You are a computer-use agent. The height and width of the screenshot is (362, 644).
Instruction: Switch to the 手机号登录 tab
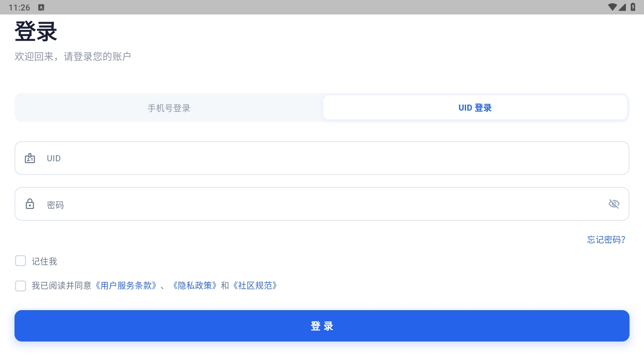pos(169,108)
